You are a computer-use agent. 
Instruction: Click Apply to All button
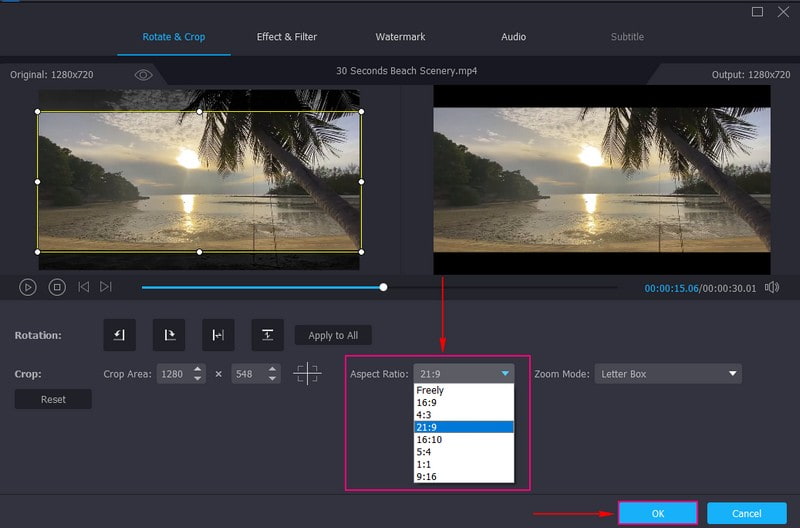pos(333,335)
